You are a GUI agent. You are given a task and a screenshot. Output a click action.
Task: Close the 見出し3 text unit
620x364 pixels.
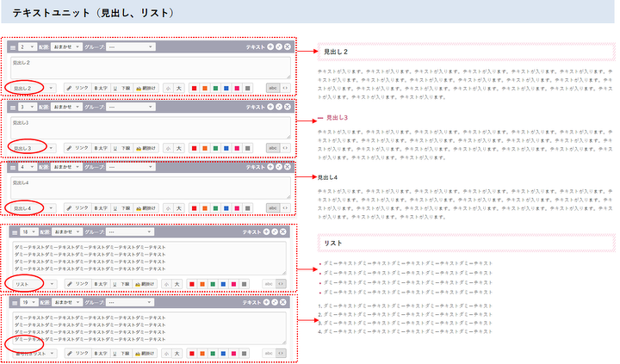[x=288, y=107]
